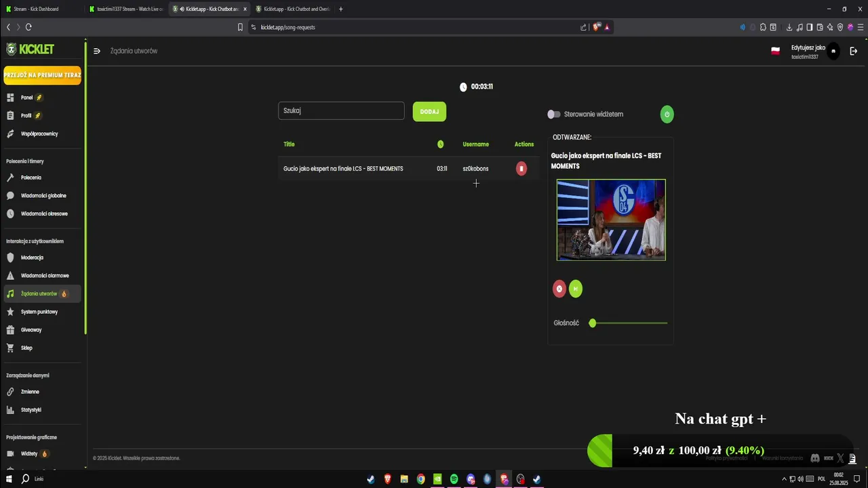
Task: Click the duration clock column header
Action: tap(441, 144)
